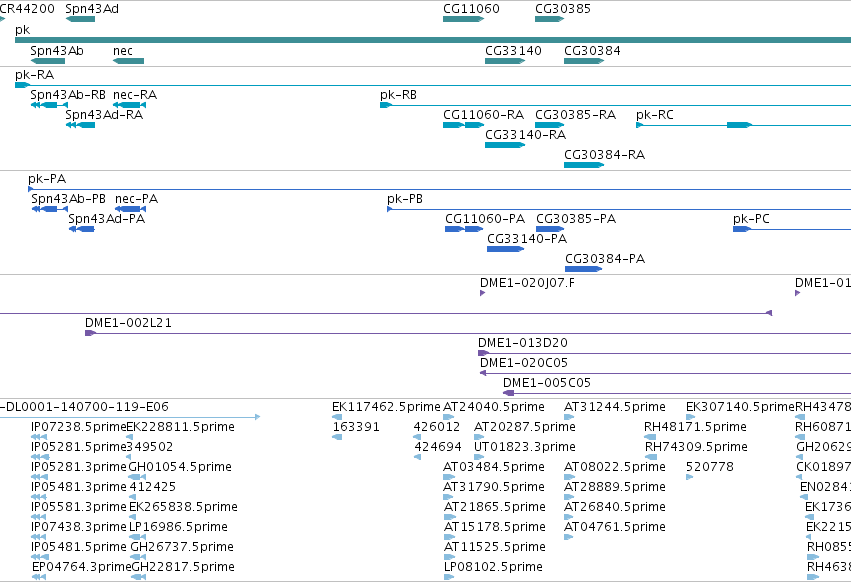
Task: Click the CG11060-RA transcript label
Action: [484, 115]
